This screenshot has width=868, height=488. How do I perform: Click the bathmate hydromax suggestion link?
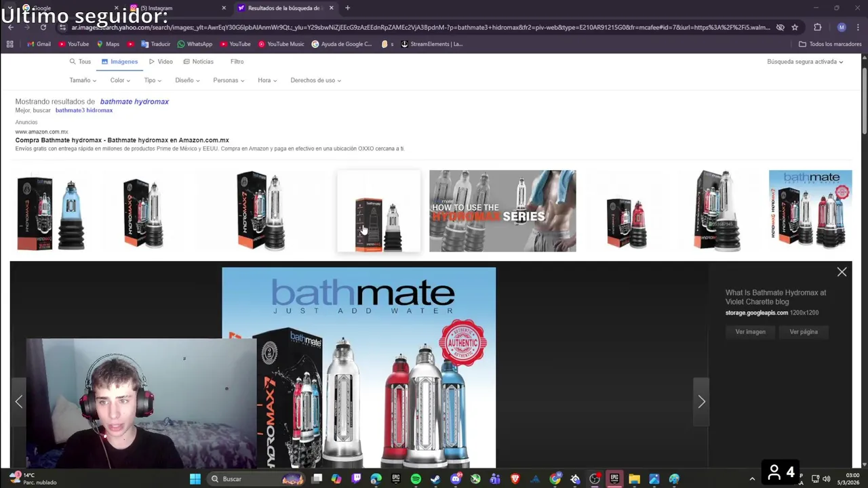tap(134, 102)
